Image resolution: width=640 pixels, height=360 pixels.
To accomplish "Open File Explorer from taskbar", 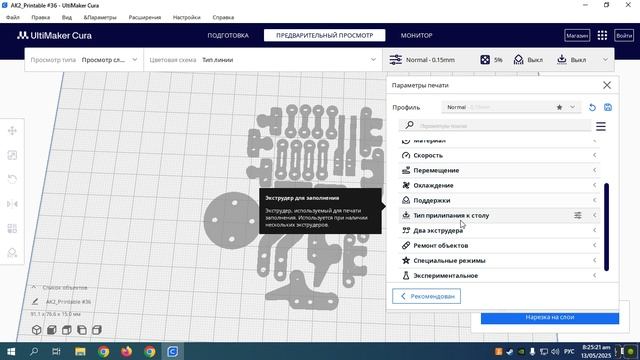I will 80,351.
